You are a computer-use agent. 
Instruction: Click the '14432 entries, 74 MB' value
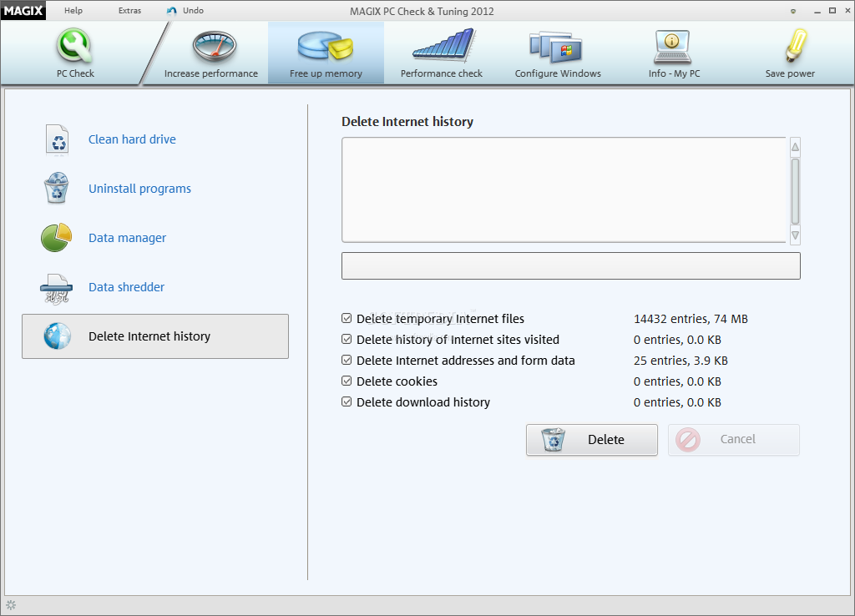(691, 319)
